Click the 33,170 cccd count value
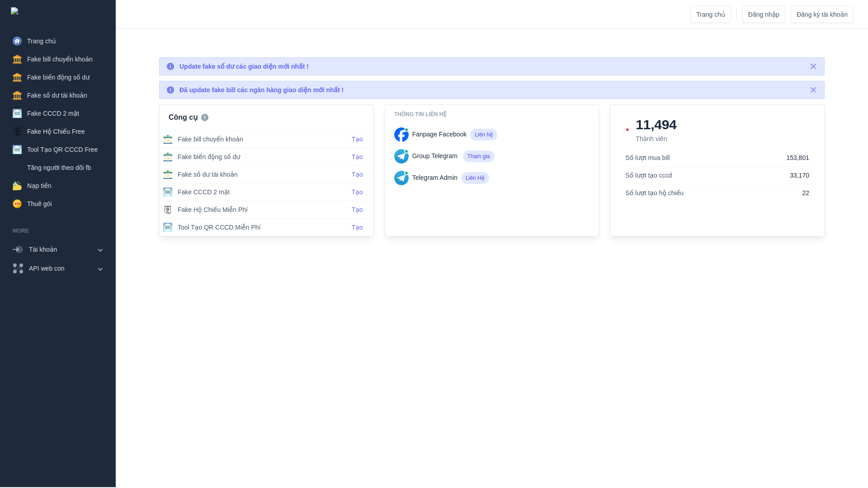Viewport: 868px width, 488px height. click(x=800, y=175)
